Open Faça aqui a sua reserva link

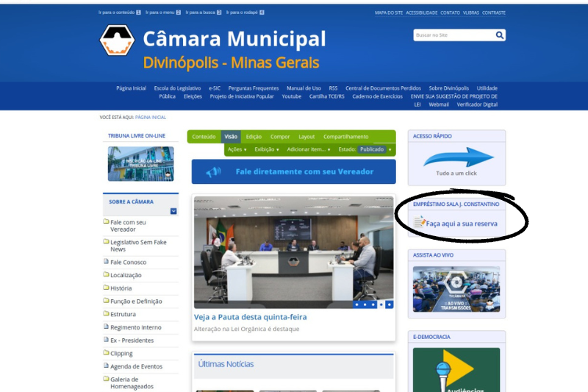tap(462, 224)
